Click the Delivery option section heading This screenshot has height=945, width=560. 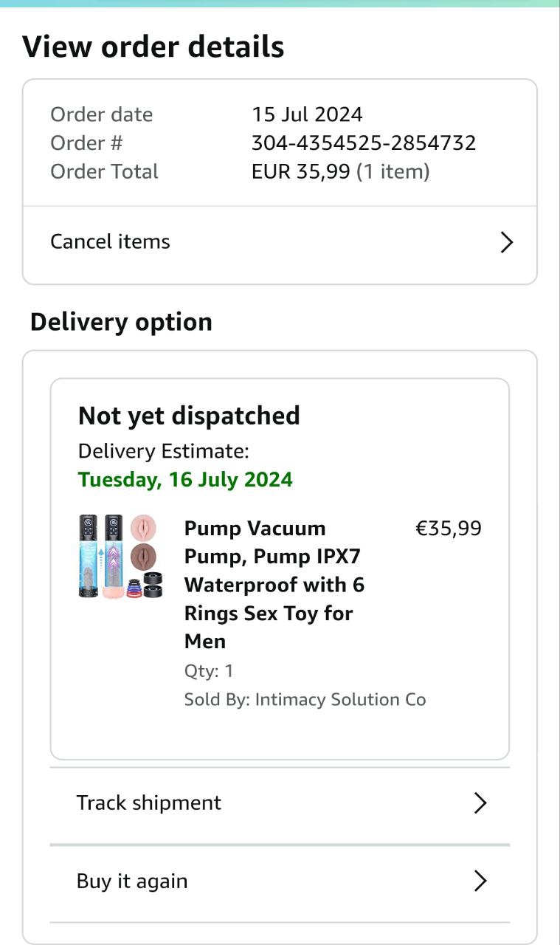pyautogui.click(x=122, y=322)
